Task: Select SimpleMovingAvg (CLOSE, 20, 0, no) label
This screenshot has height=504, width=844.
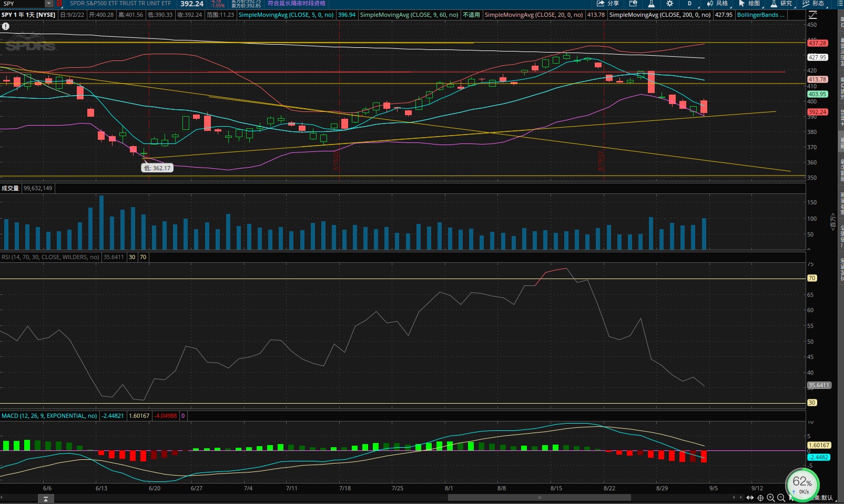Action: [533, 15]
